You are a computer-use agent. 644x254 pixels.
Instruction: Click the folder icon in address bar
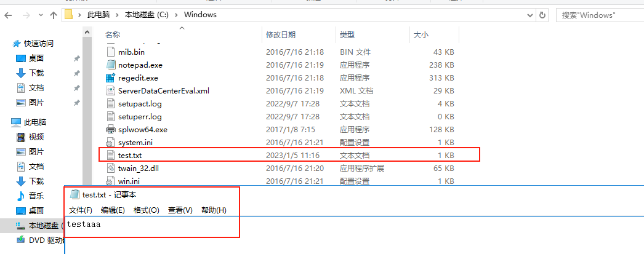tap(68, 15)
